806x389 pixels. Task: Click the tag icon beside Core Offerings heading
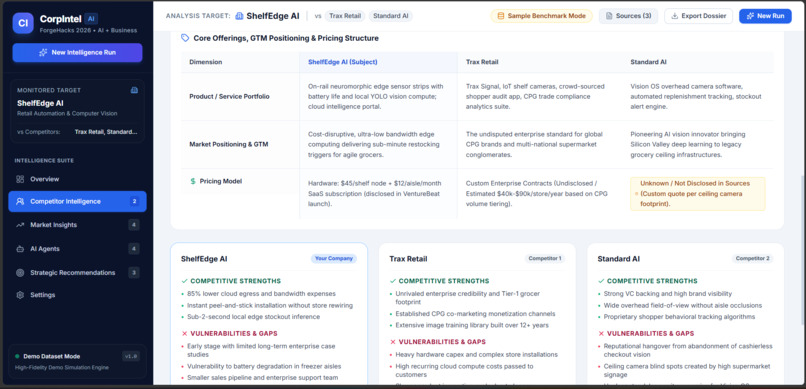[x=185, y=38]
